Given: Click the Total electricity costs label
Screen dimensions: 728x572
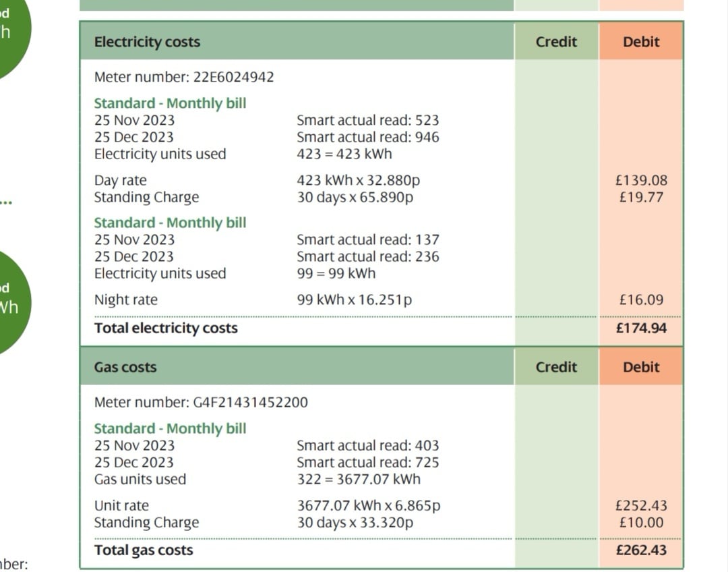Looking at the screenshot, I should point(166,328).
